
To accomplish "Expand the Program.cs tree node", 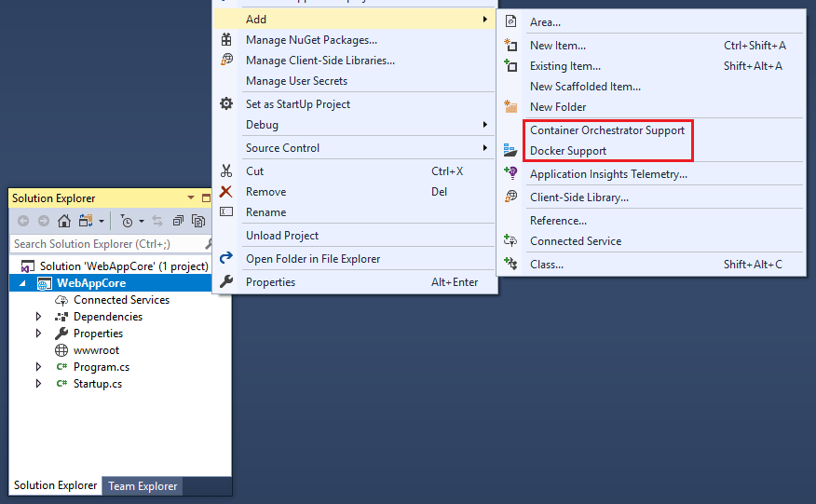I will click(x=39, y=367).
